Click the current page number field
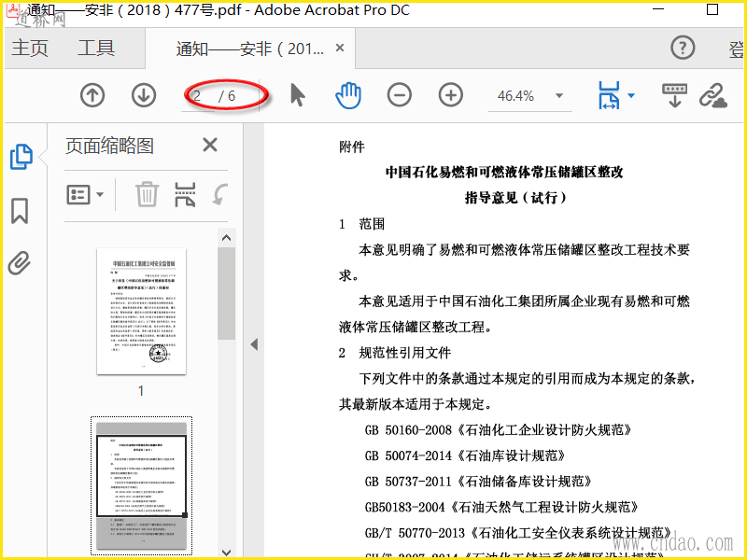Image resolution: width=747 pixels, height=560 pixels. coord(200,96)
